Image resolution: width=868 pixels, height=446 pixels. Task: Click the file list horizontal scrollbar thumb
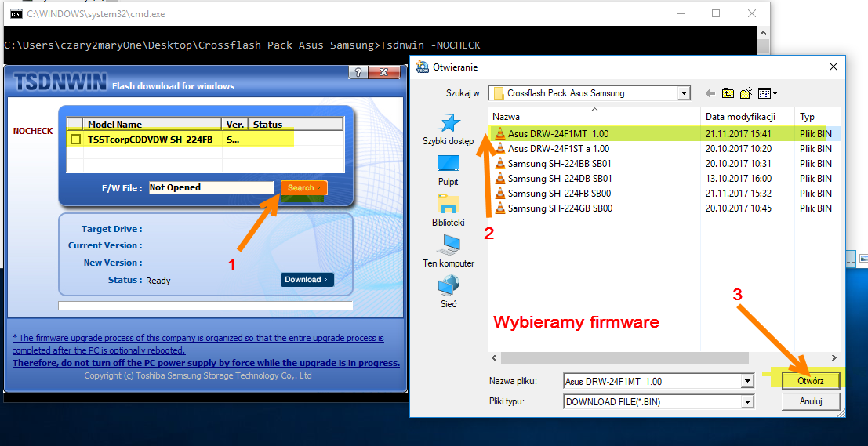pyautogui.click(x=624, y=358)
